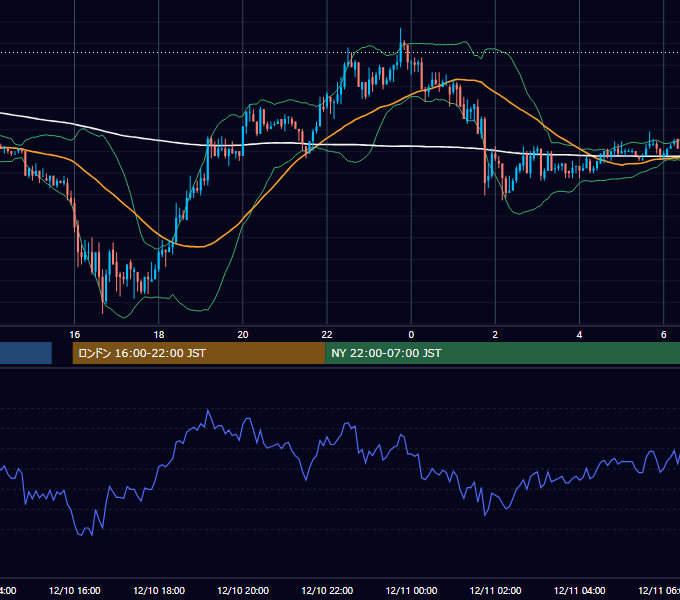Click the blue session bar before London
Viewport: 680px width, 600px height.
26,353
